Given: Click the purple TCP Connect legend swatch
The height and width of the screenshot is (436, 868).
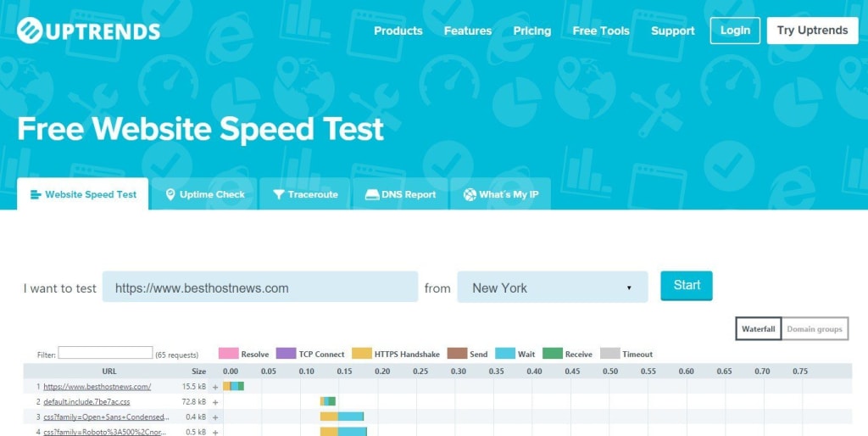Looking at the screenshot, I should point(287,354).
